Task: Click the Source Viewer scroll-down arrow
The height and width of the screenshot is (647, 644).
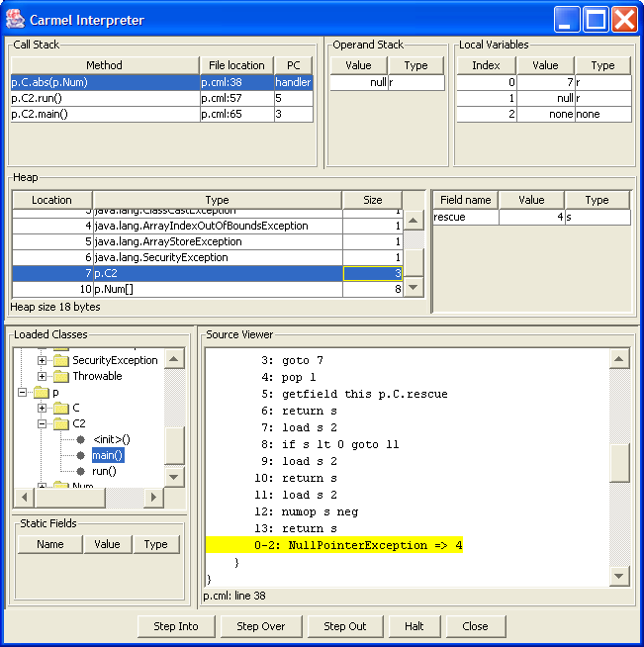Action: click(619, 576)
